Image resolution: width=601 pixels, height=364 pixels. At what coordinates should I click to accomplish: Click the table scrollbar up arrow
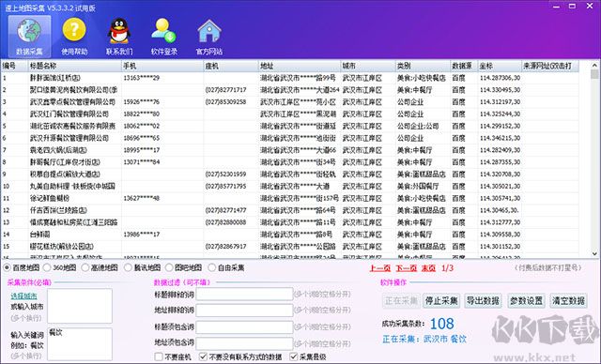(x=594, y=65)
